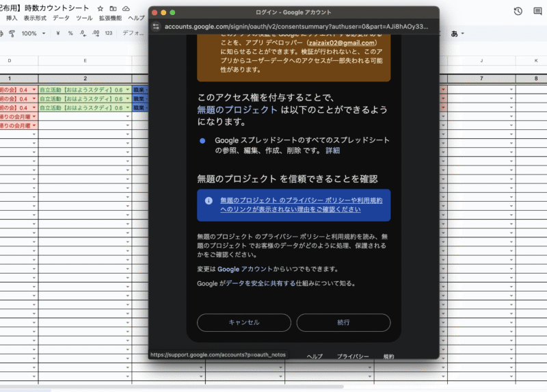This screenshot has width=547, height=392.
Task: Check the cloud save status icon
Action: tap(126, 8)
